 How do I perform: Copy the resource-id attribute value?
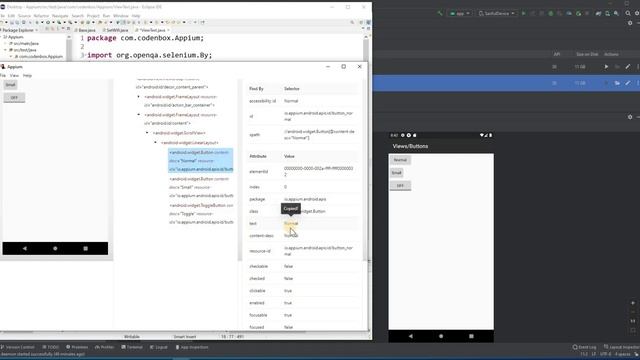(318, 251)
